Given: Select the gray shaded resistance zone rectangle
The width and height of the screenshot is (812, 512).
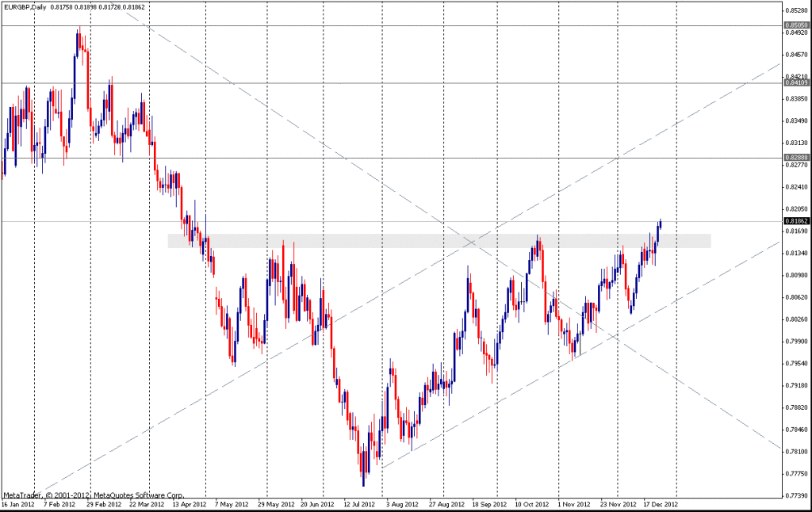Looking at the screenshot, I should (x=439, y=240).
